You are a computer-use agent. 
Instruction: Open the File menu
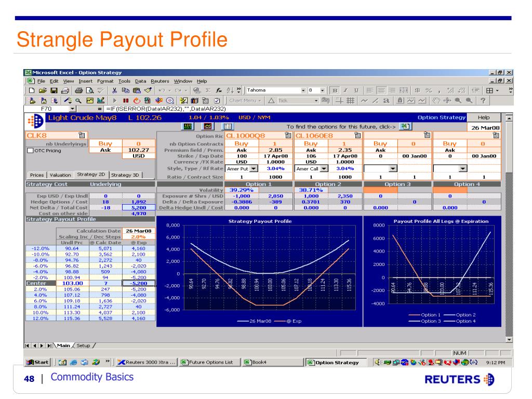[x=41, y=81]
